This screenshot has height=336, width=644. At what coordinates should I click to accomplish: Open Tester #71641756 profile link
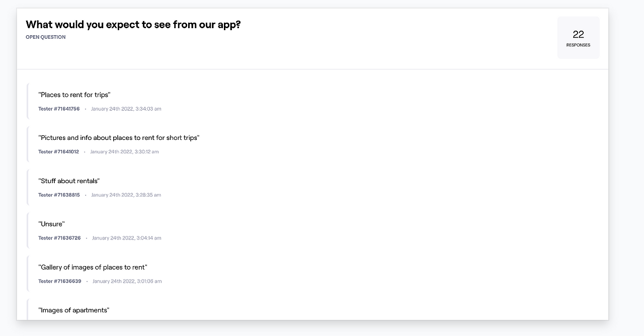click(x=59, y=109)
